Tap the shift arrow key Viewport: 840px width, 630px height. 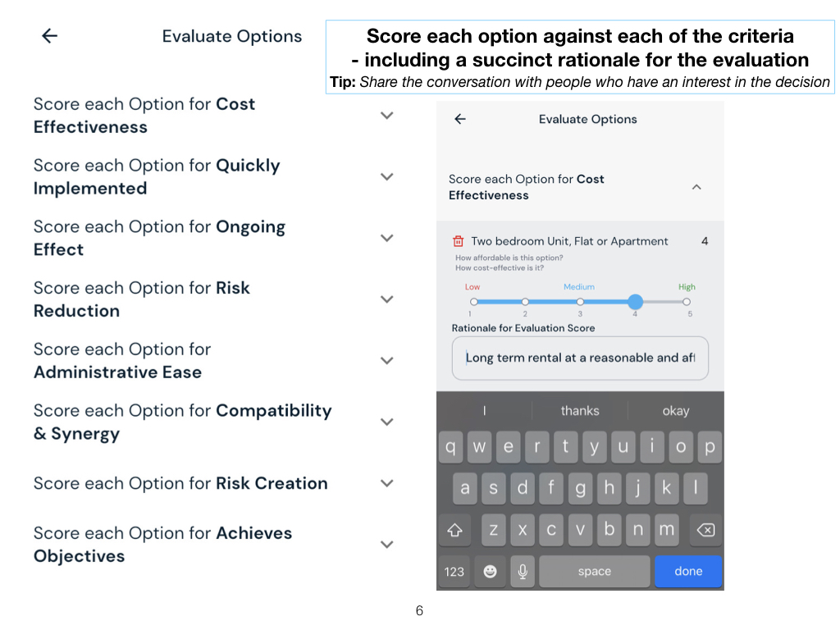point(454,530)
